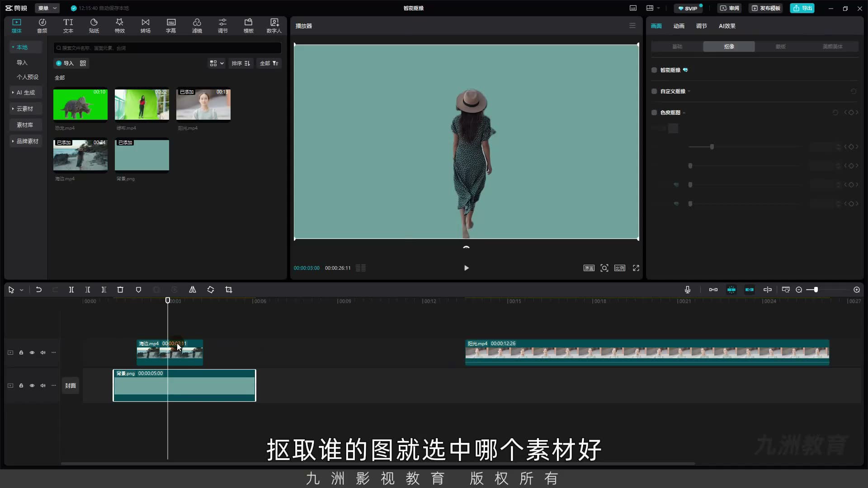The image size is (868, 488).
Task: Click the 审阅 review button
Action: (x=730, y=8)
